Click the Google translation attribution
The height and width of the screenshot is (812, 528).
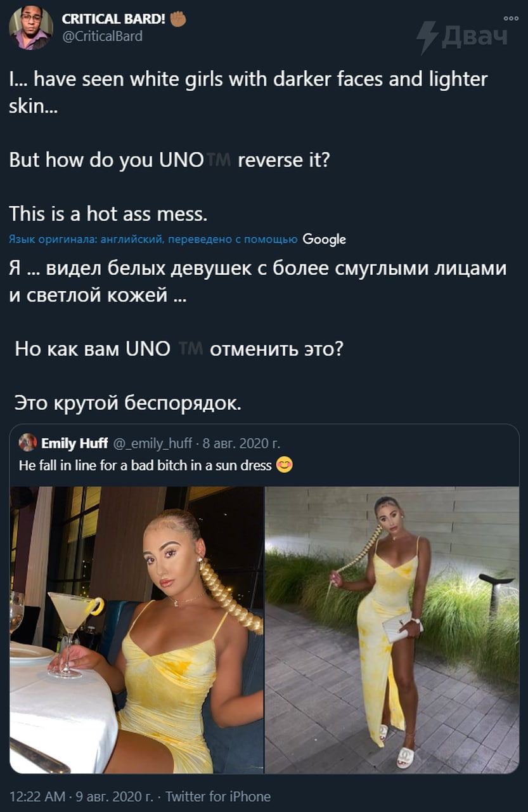point(325,239)
